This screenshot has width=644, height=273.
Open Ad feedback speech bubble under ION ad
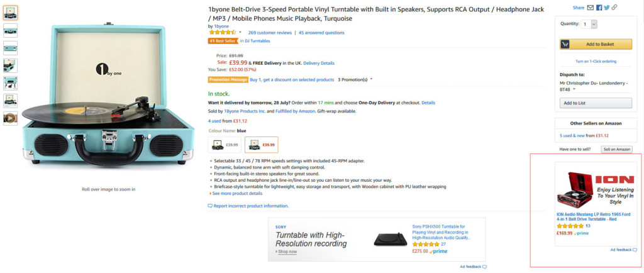[635, 250]
